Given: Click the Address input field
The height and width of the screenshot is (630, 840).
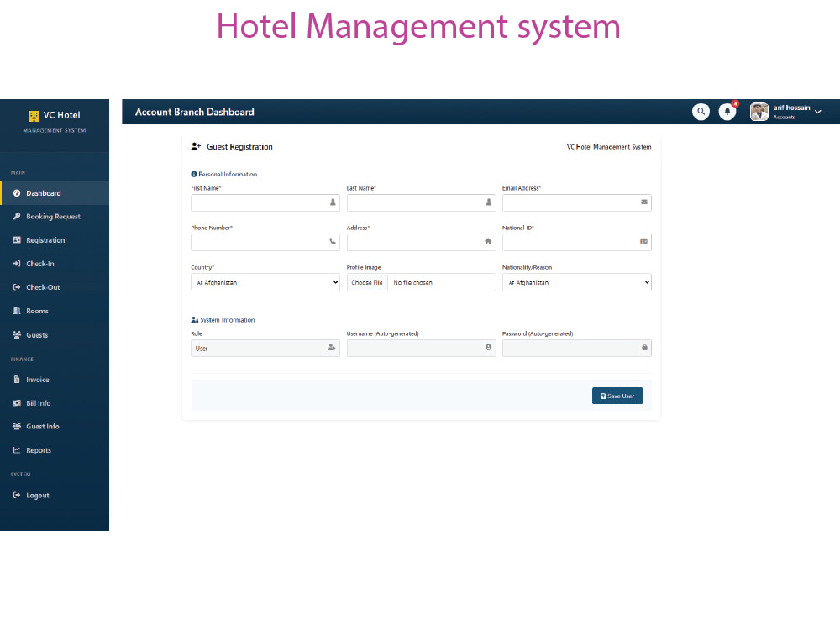Looking at the screenshot, I should click(421, 242).
